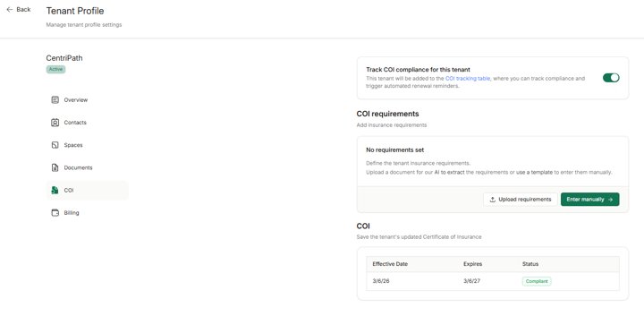Image resolution: width=644 pixels, height=333 pixels.
Task: Go to the Spaces section
Action: click(x=87, y=145)
